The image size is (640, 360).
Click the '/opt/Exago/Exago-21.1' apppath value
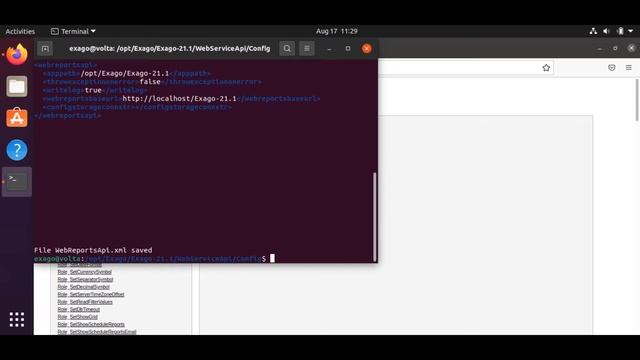tap(124, 73)
